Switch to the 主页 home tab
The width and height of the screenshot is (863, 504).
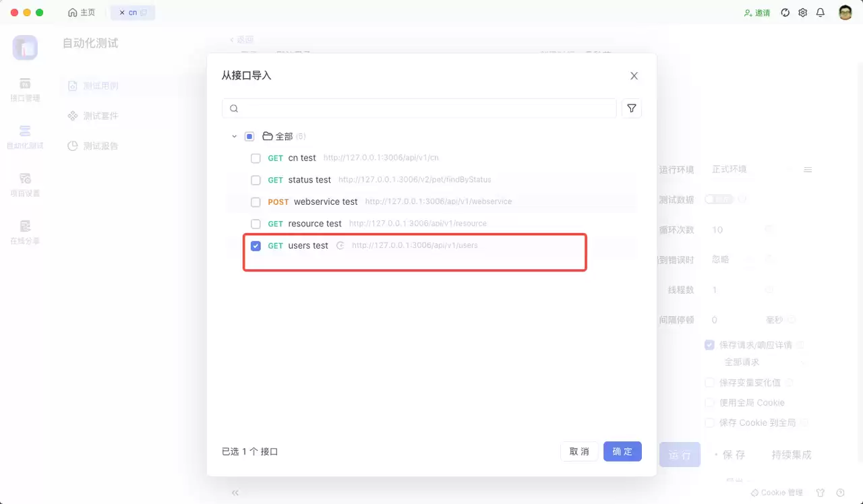click(x=82, y=13)
